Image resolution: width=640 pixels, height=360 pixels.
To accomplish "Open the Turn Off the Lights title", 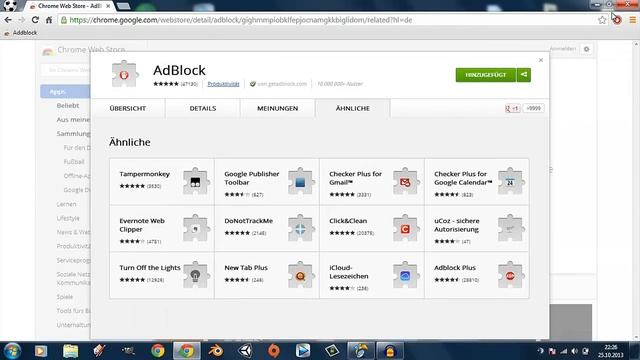I will click(x=150, y=268).
